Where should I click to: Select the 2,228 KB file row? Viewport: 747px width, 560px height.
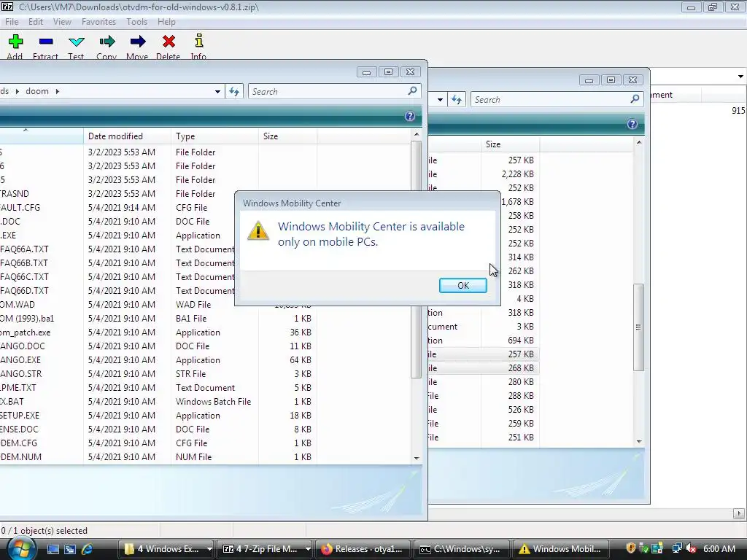(484, 174)
